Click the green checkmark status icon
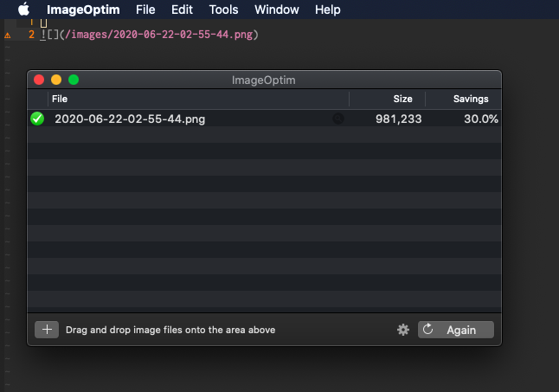Image resolution: width=559 pixels, height=392 pixels. click(37, 119)
